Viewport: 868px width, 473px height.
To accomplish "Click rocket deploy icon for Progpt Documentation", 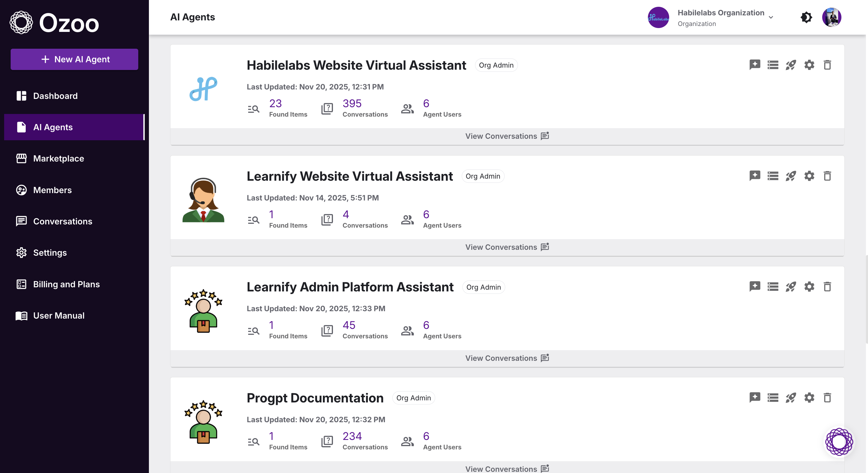I will click(x=791, y=398).
